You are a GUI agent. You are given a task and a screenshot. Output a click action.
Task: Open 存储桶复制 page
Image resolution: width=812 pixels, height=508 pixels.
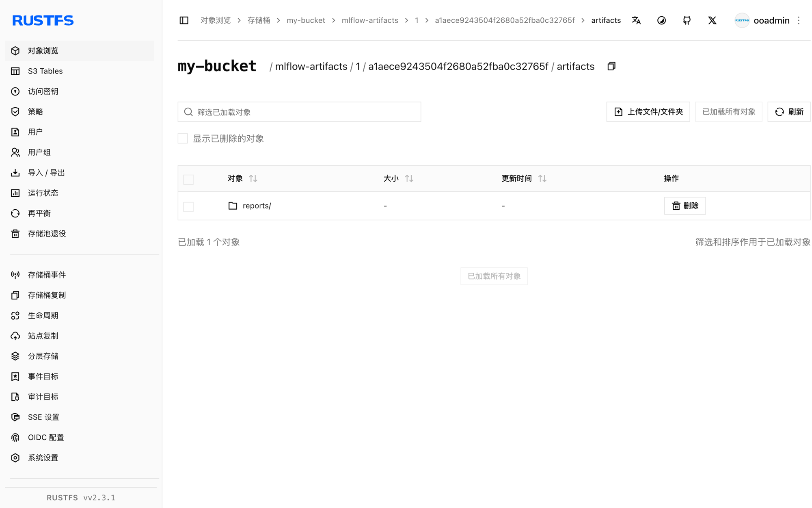click(80, 295)
